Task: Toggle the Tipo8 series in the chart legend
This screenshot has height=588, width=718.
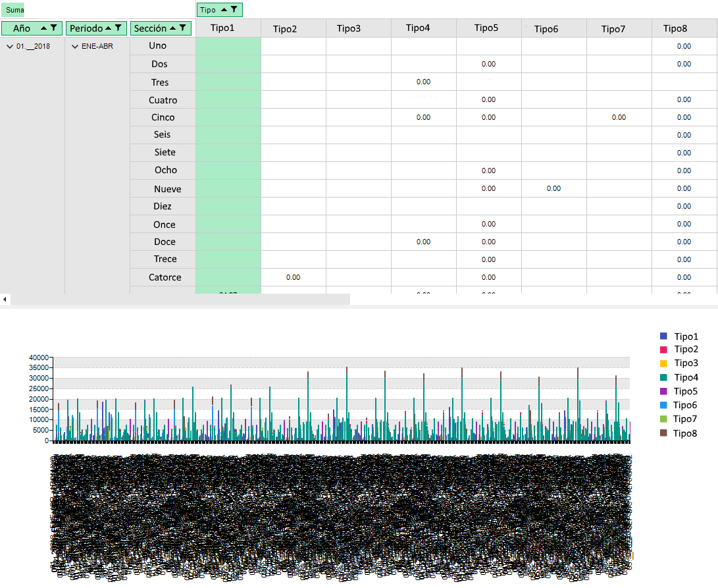Action: tap(684, 433)
